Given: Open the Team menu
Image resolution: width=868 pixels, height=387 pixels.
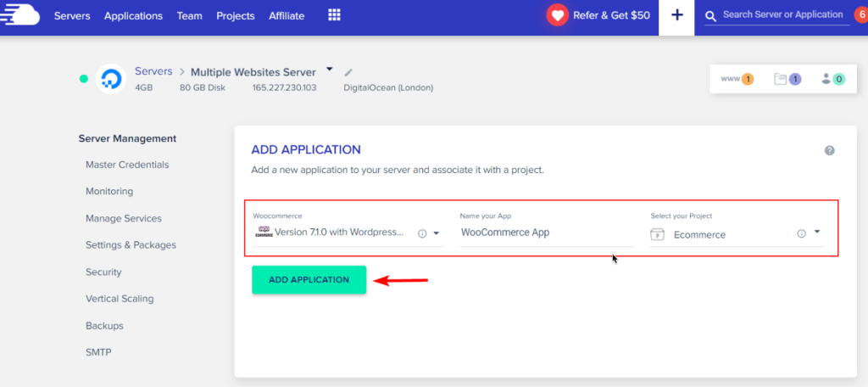Looking at the screenshot, I should coord(189,16).
